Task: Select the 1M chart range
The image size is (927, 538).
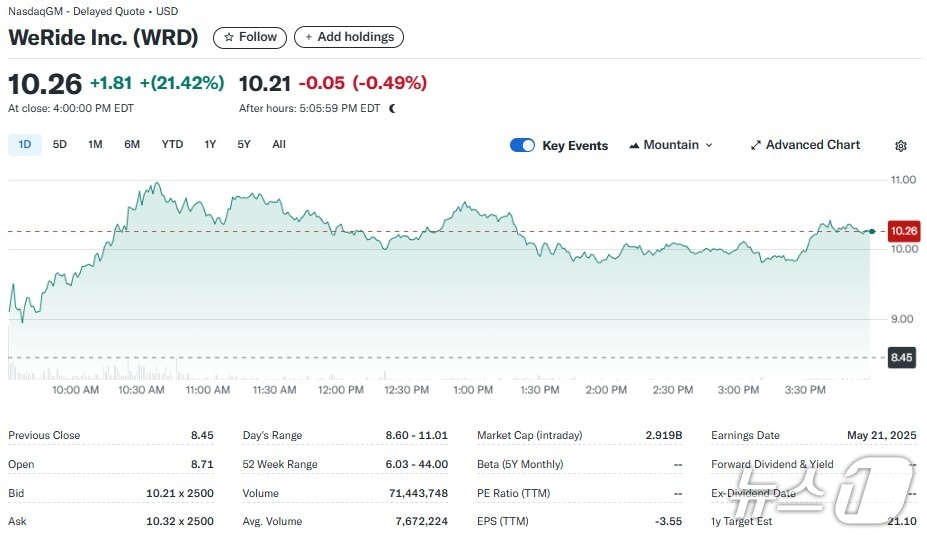Action: tap(95, 144)
